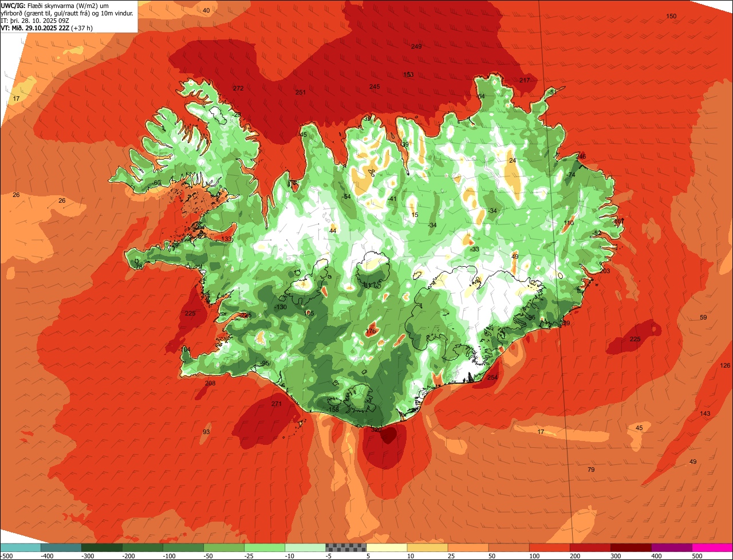Image resolution: width=733 pixels, height=560 pixels.
Task: Click the value 45 in the southeast ocean
Action: click(639, 428)
